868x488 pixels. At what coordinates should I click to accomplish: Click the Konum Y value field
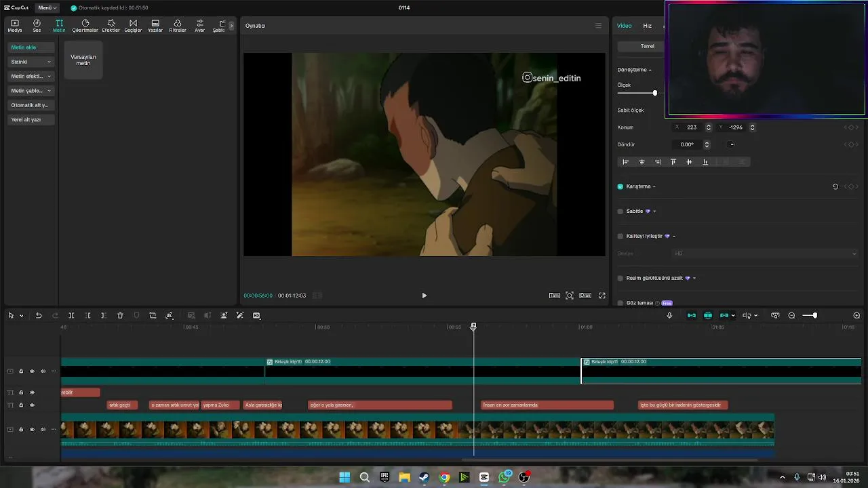point(736,127)
